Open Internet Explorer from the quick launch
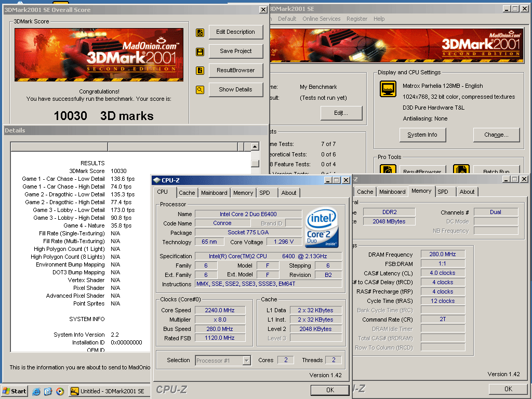Viewport: 532px width, 399px height. click(x=36, y=391)
